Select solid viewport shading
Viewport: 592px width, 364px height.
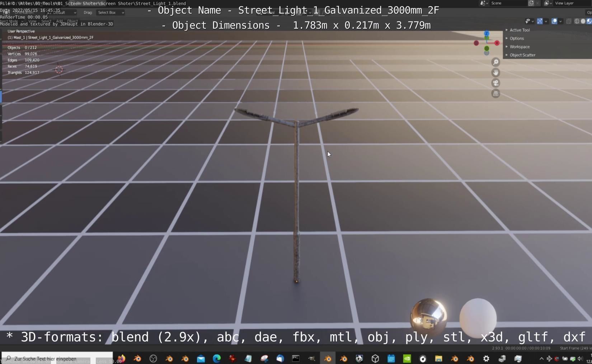583,22
